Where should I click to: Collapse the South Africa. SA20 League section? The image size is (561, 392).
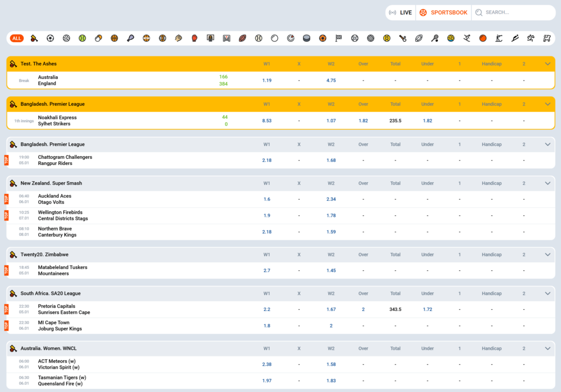[x=547, y=293]
